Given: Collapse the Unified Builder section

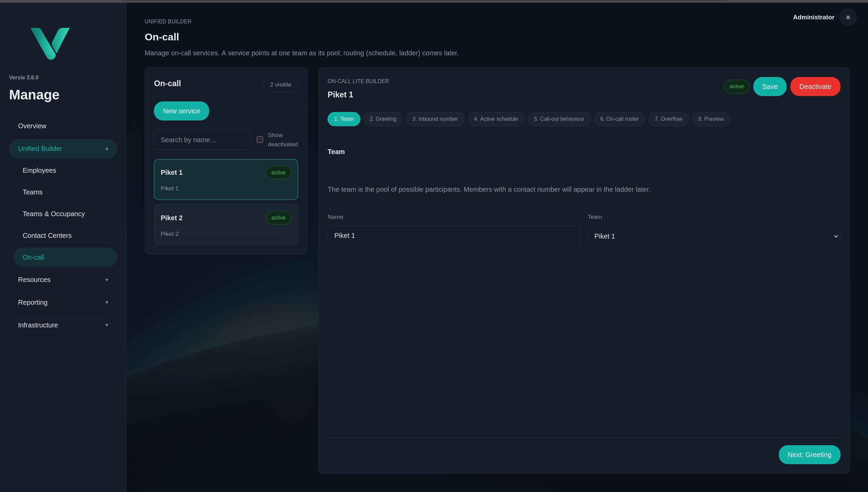Looking at the screenshot, I should (x=63, y=149).
